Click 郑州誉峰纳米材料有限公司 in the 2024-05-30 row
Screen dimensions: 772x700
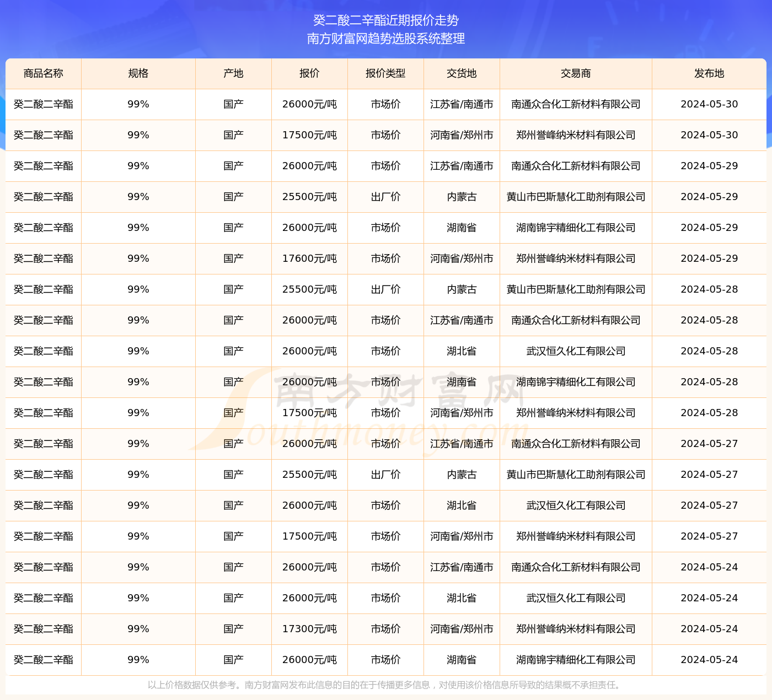pyautogui.click(x=576, y=135)
